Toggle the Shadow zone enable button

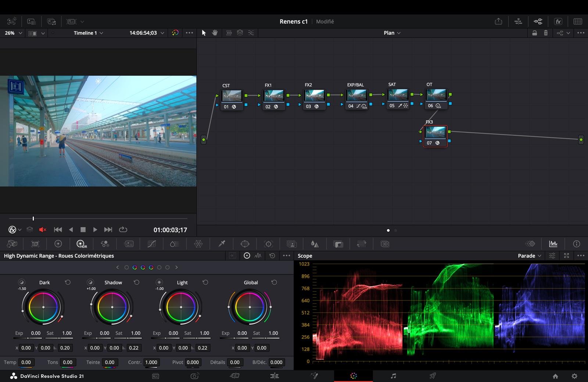point(90,282)
